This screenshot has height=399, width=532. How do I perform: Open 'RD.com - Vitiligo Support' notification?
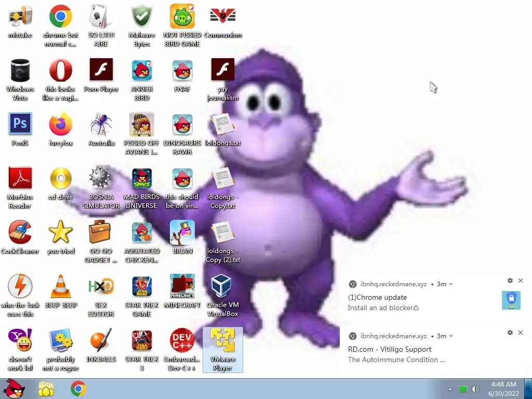390,350
